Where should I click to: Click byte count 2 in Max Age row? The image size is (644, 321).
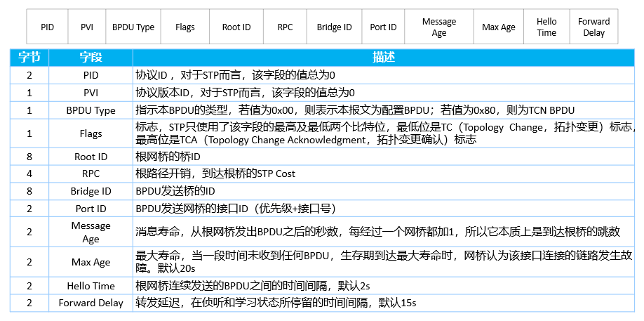29,262
